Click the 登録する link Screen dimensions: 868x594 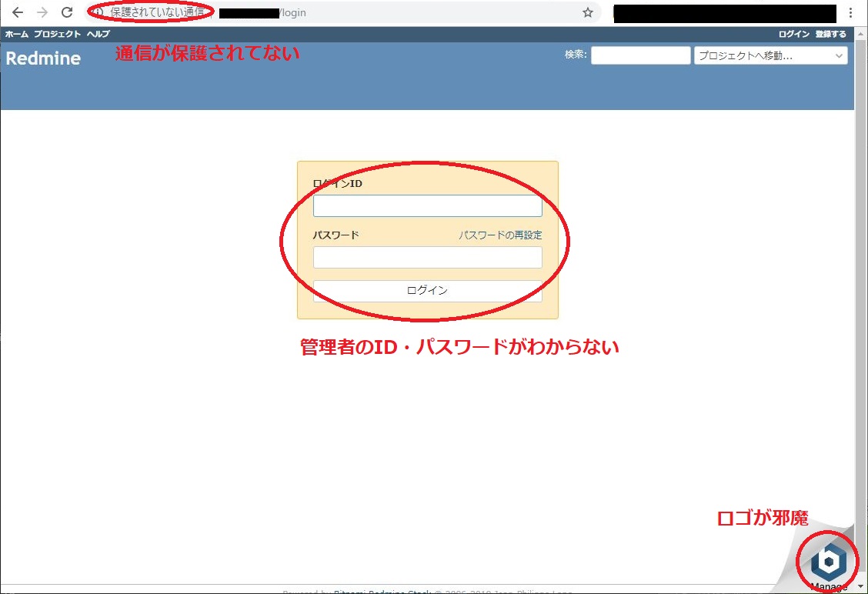(830, 35)
